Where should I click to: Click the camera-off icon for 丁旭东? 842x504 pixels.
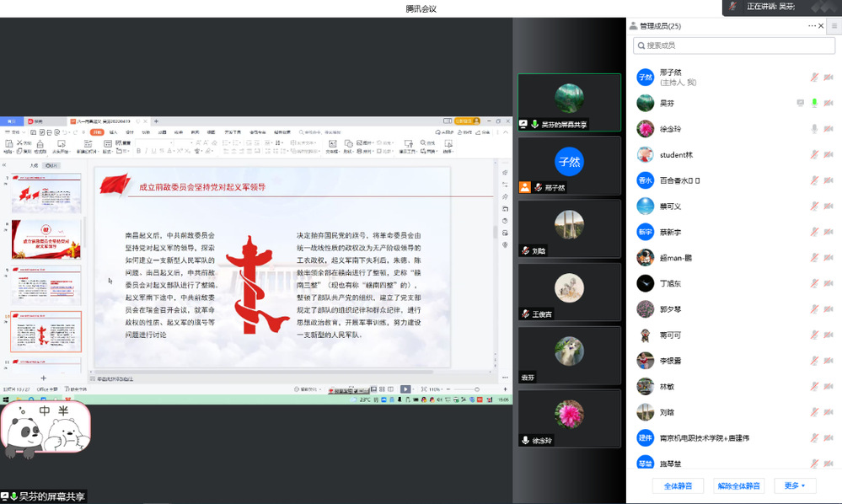[828, 284]
